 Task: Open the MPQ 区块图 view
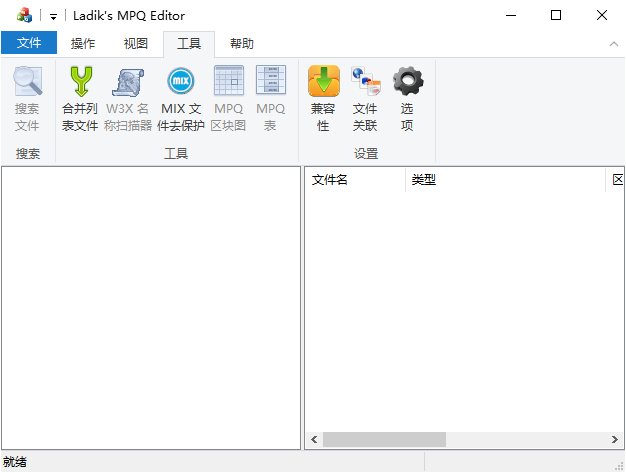click(x=229, y=99)
